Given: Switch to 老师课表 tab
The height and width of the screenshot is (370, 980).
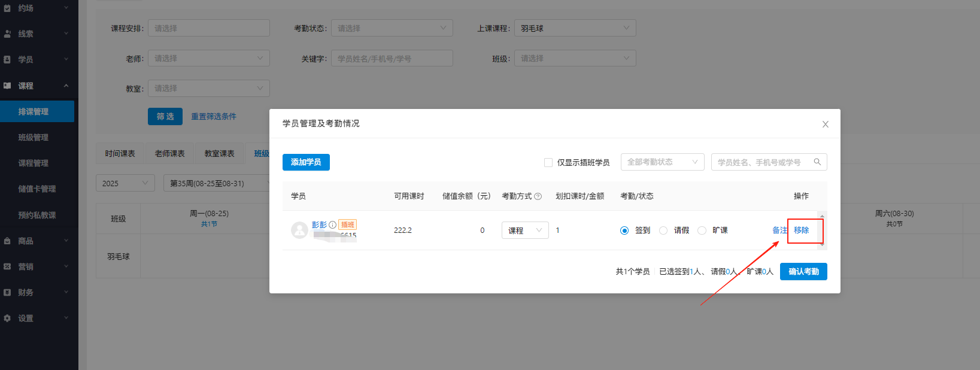Looking at the screenshot, I should coord(170,153).
